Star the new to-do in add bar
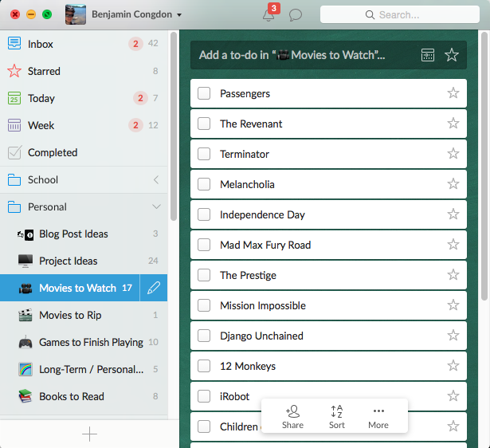The image size is (490, 448). (452, 55)
